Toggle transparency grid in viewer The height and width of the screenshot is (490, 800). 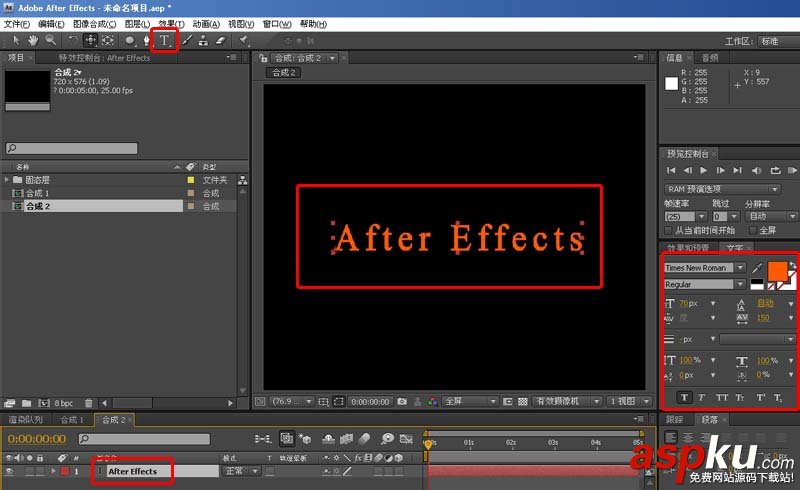coord(522,402)
